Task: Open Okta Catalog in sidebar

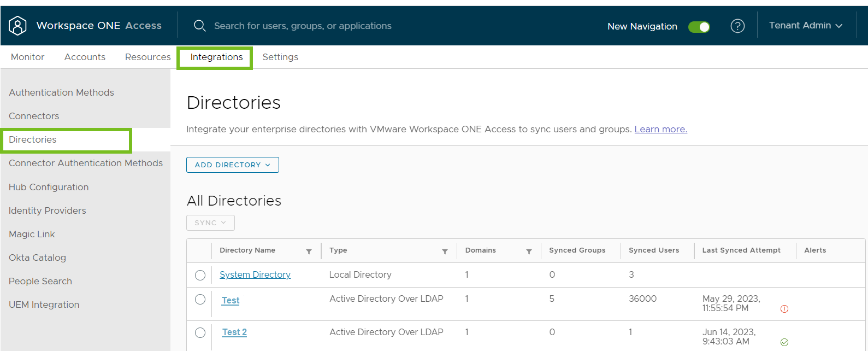Action: coord(37,258)
